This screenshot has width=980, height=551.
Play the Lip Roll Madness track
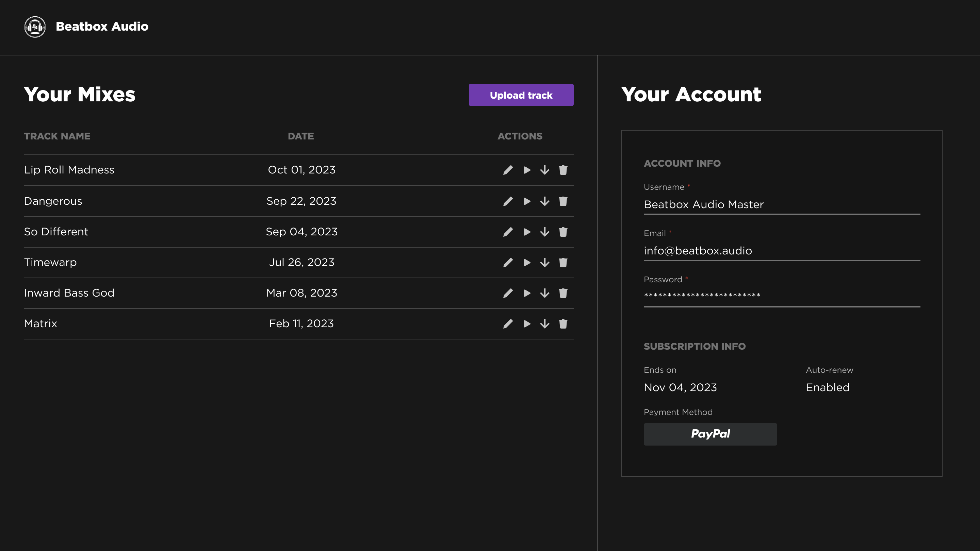(x=527, y=170)
